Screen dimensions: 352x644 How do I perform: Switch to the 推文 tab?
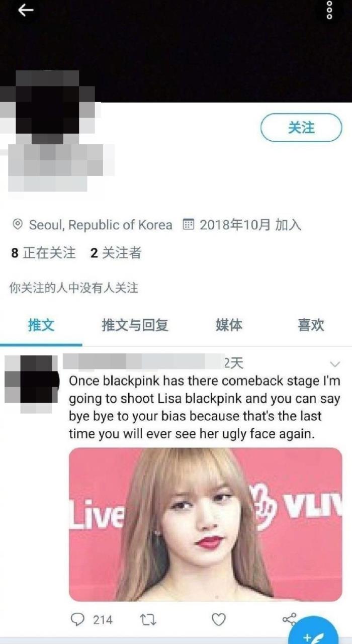tap(41, 325)
